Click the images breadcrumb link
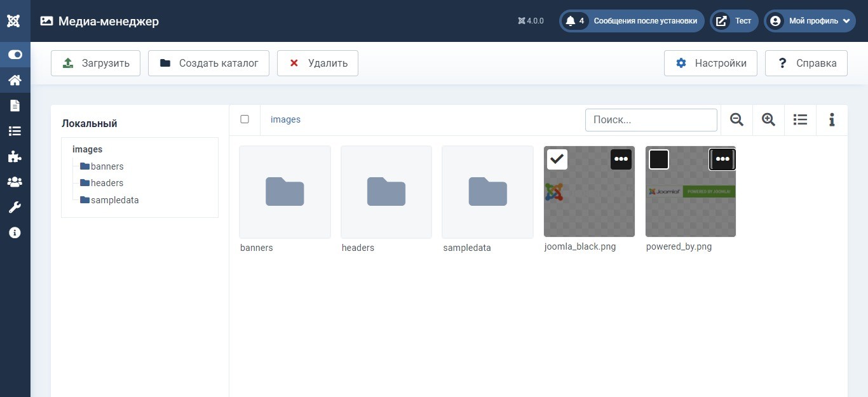The width and height of the screenshot is (868, 397). coord(285,119)
